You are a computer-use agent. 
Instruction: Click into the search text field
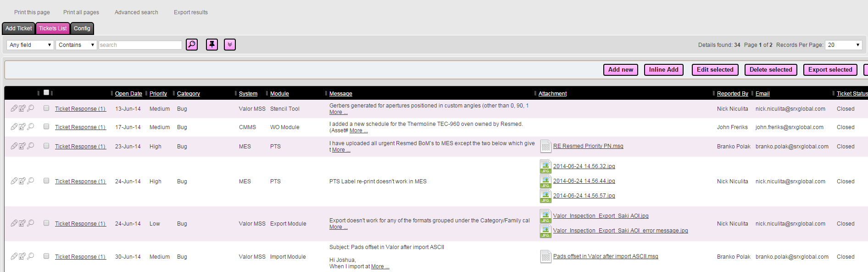click(140, 45)
